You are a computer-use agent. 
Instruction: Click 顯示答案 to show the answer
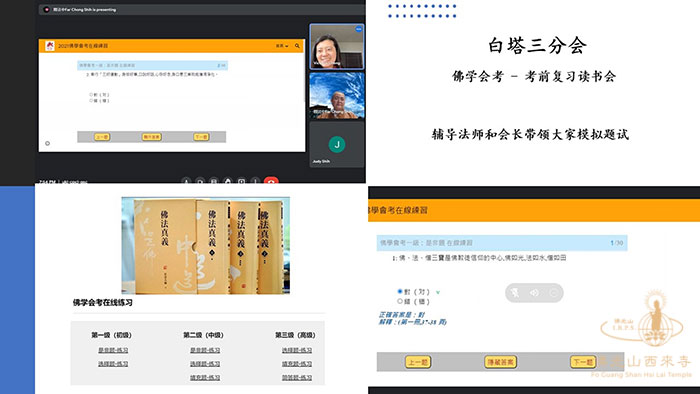[152, 137]
